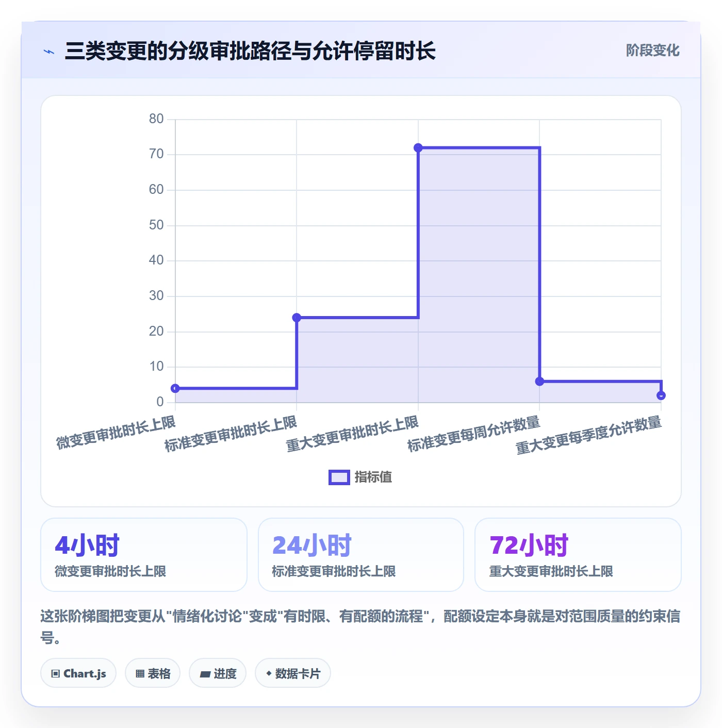Image resolution: width=722 pixels, height=728 pixels.
Task: Click the 阶段变化 label in header
Action: 652,51
